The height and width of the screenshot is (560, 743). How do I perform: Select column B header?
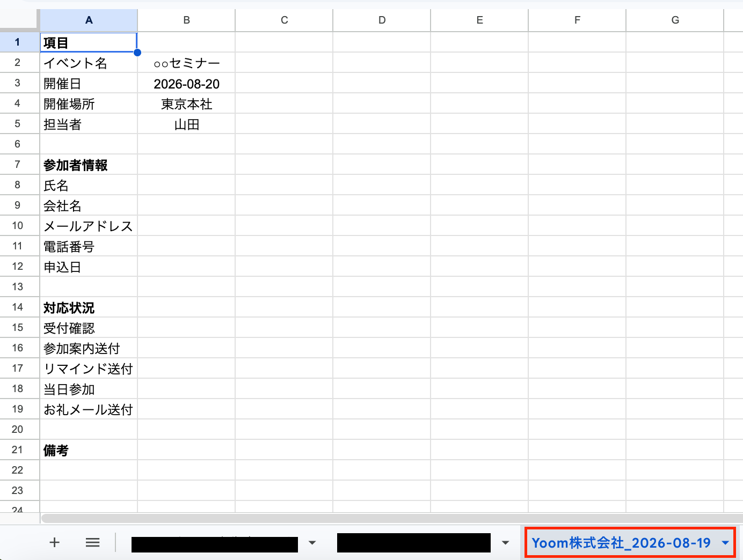(186, 20)
